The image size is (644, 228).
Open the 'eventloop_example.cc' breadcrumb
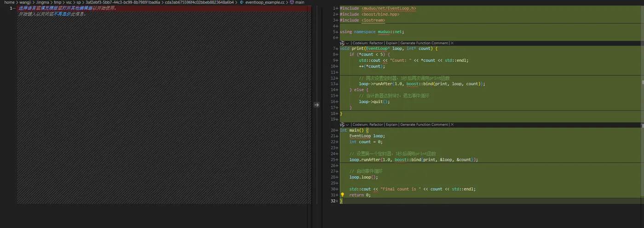click(265, 2)
